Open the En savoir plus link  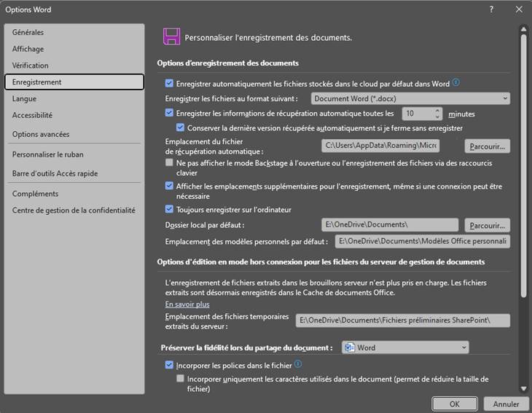187,304
